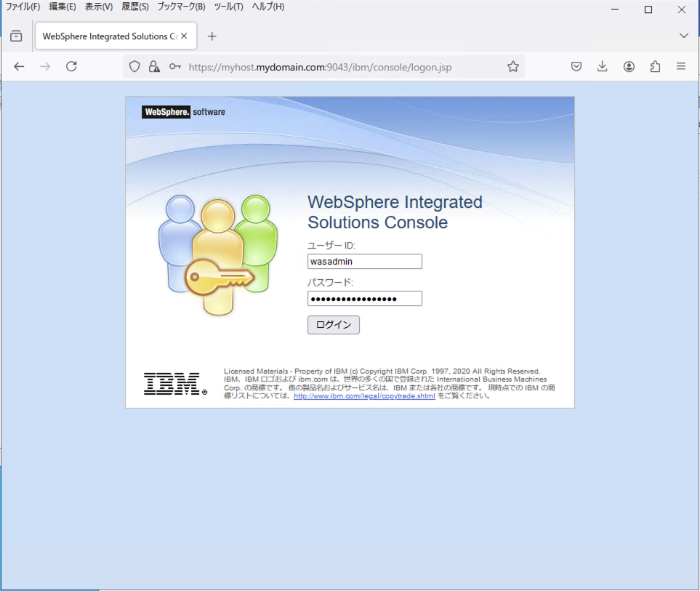Open the ブックマーク(B) menu
The width and height of the screenshot is (700, 591).
(181, 7)
